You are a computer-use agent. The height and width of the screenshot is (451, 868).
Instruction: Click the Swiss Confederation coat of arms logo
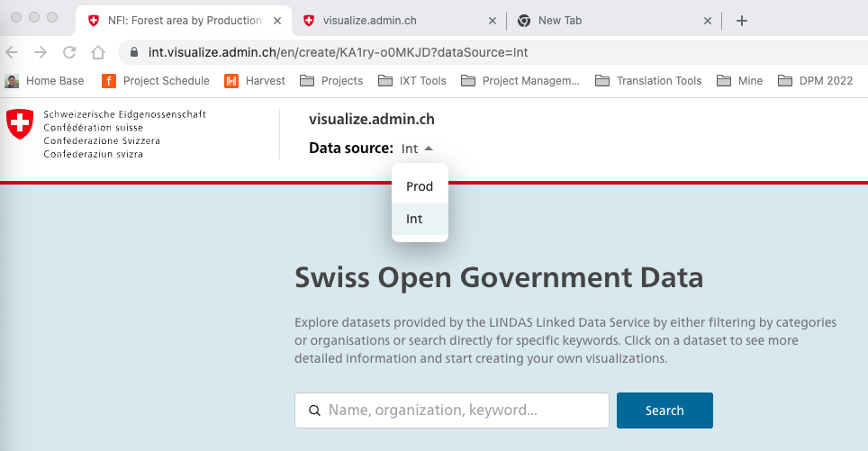point(20,123)
